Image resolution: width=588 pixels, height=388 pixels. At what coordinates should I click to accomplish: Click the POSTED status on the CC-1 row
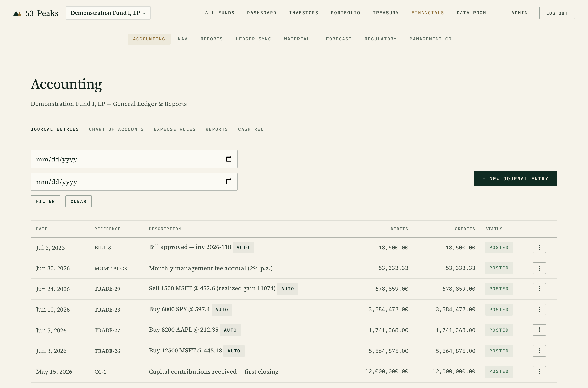(499, 371)
